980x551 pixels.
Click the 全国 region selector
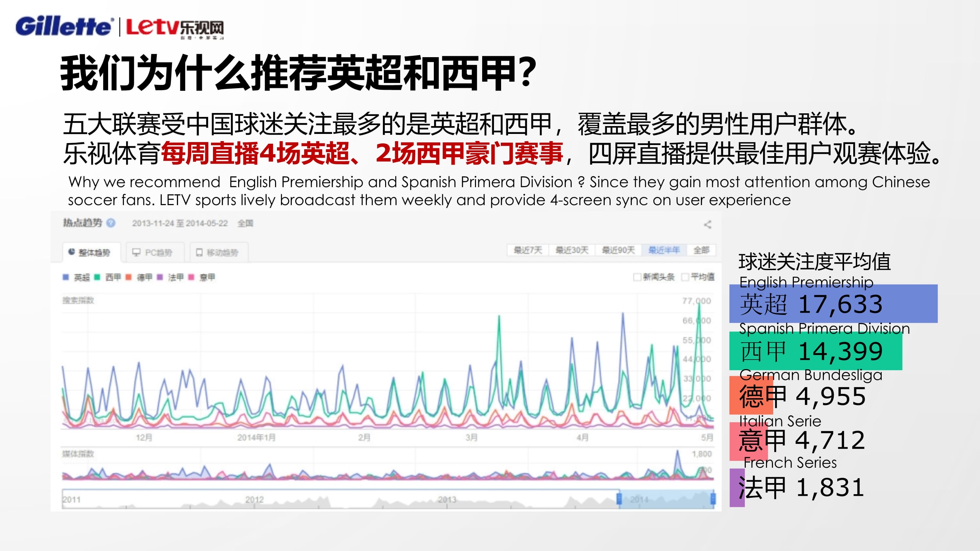click(x=245, y=223)
